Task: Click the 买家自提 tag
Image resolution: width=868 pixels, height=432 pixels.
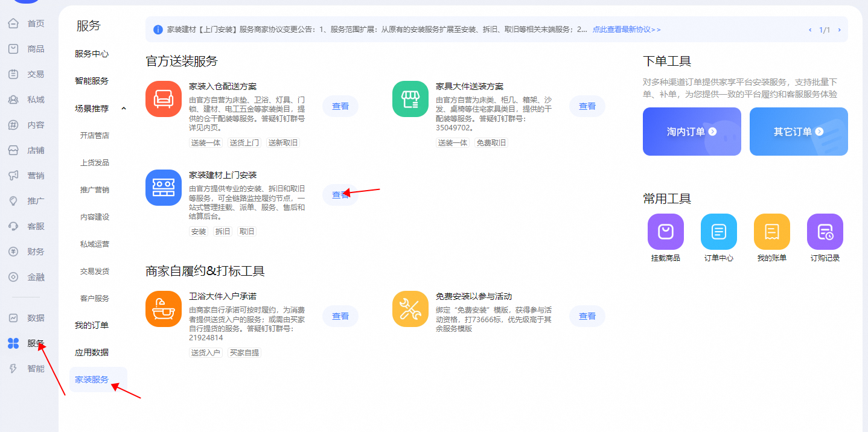Action: pos(244,353)
